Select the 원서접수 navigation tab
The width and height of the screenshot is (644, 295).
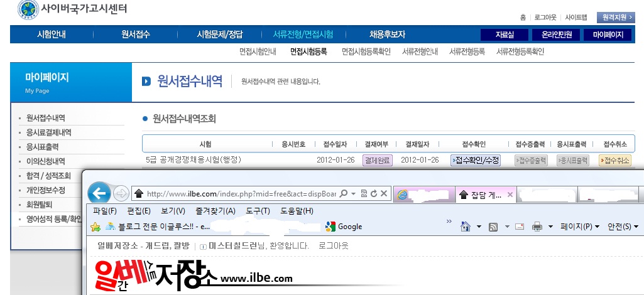click(136, 35)
